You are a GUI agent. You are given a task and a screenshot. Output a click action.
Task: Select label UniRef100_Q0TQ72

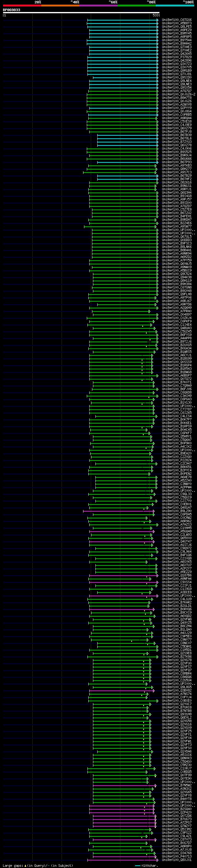tap(177, 379)
